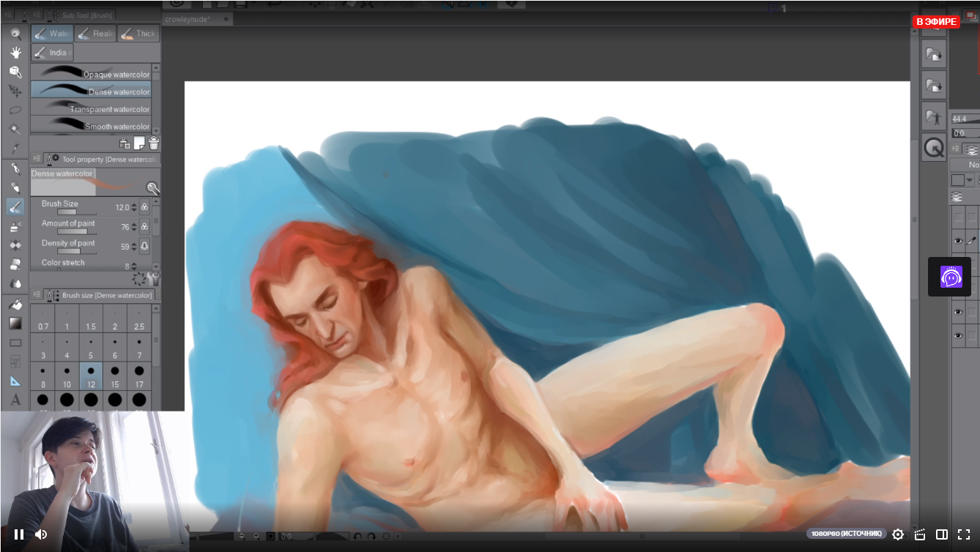980x552 pixels.
Task: Open the Quick Access Q icon
Action: [x=934, y=148]
